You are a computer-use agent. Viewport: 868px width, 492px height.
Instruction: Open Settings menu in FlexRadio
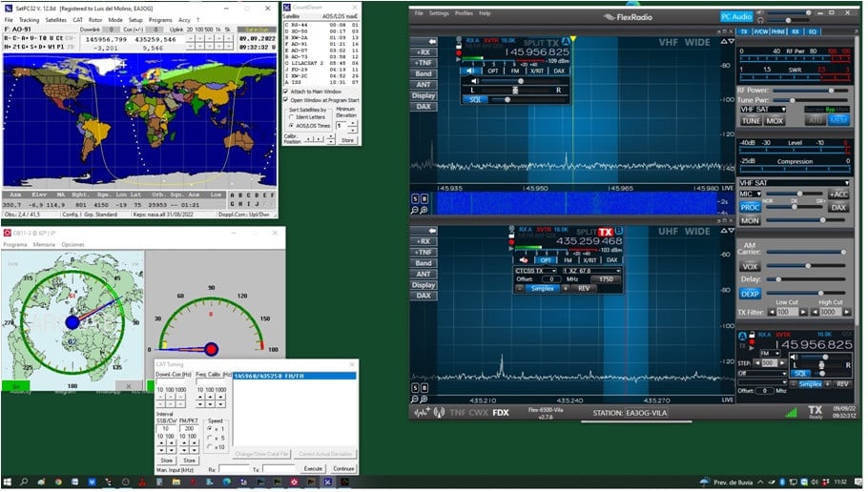pos(440,13)
